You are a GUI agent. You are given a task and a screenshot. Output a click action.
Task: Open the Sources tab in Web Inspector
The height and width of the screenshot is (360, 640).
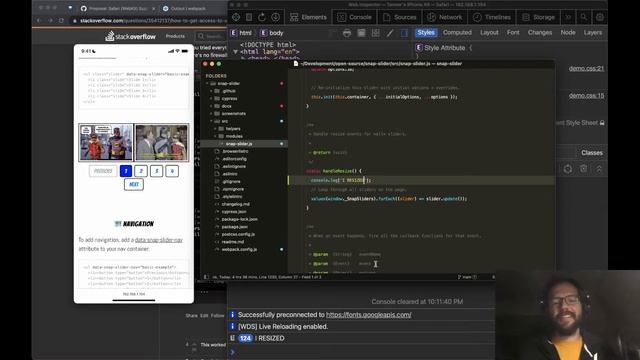399,17
